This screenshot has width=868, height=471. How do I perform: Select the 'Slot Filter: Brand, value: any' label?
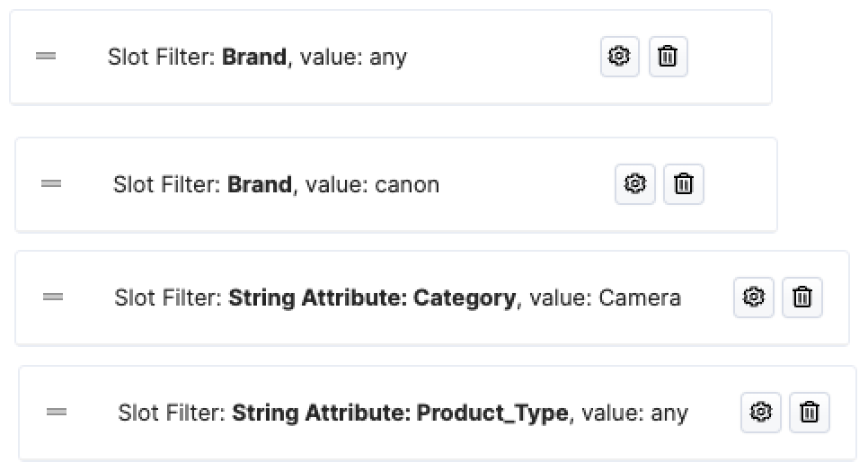coord(257,57)
